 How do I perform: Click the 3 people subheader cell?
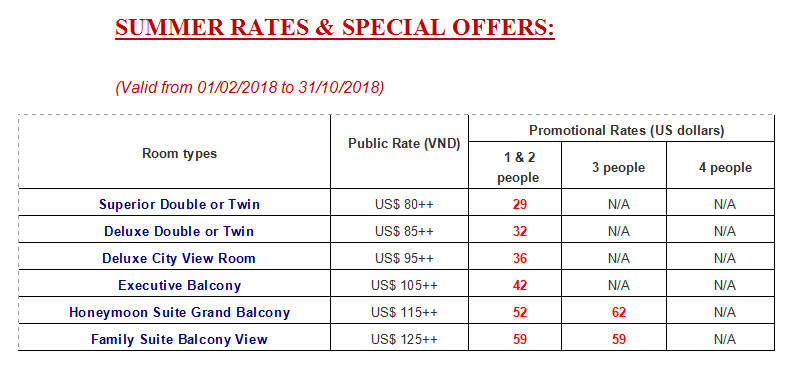click(618, 167)
